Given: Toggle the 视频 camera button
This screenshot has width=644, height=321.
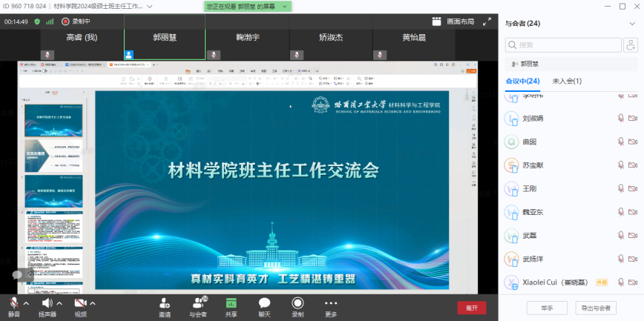Looking at the screenshot, I should pos(79,303).
